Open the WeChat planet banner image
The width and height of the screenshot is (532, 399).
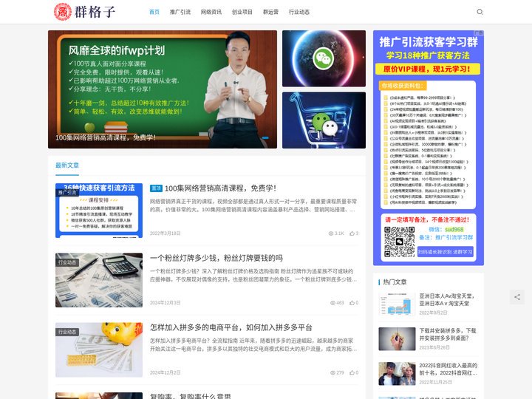tap(324, 58)
